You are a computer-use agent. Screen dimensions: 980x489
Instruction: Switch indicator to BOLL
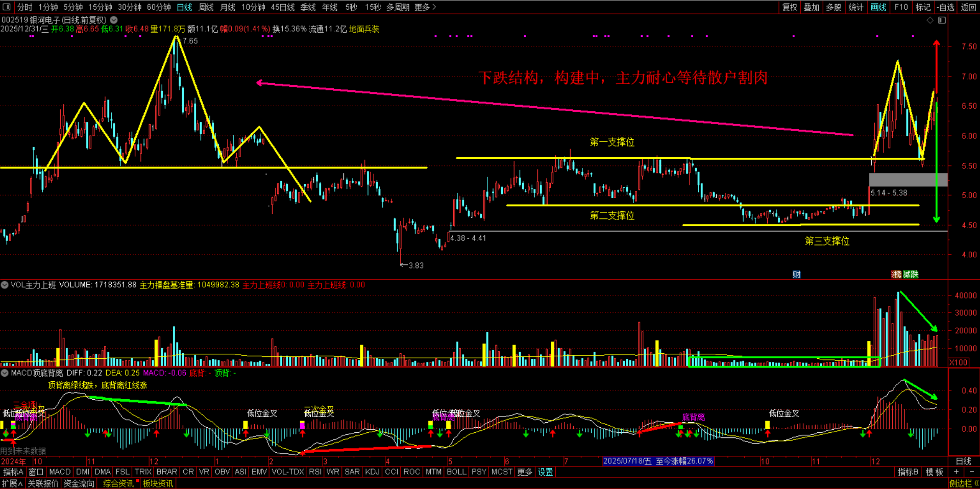pos(457,472)
